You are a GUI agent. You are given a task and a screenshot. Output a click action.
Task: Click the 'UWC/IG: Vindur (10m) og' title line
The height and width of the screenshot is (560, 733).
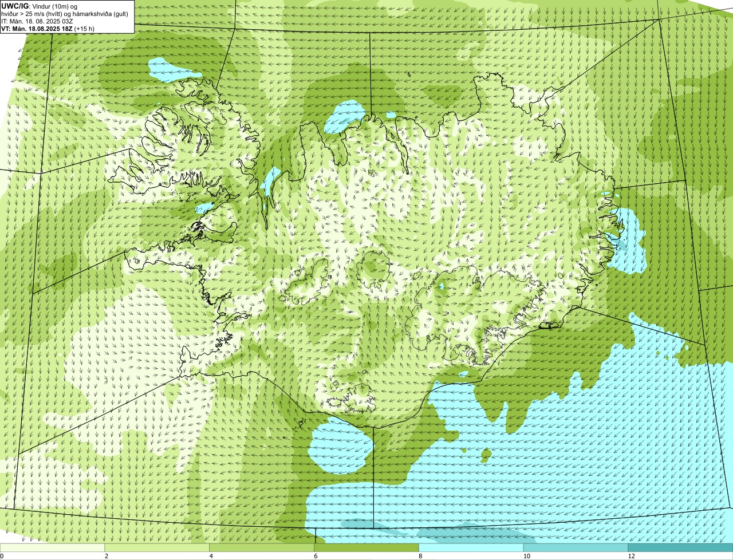tap(39, 6)
